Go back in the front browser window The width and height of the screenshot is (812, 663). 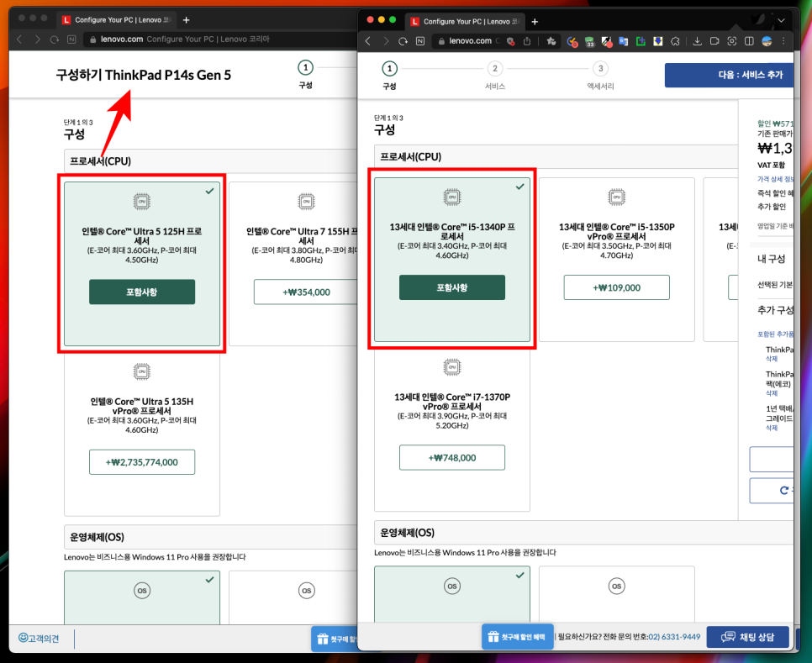(368, 41)
